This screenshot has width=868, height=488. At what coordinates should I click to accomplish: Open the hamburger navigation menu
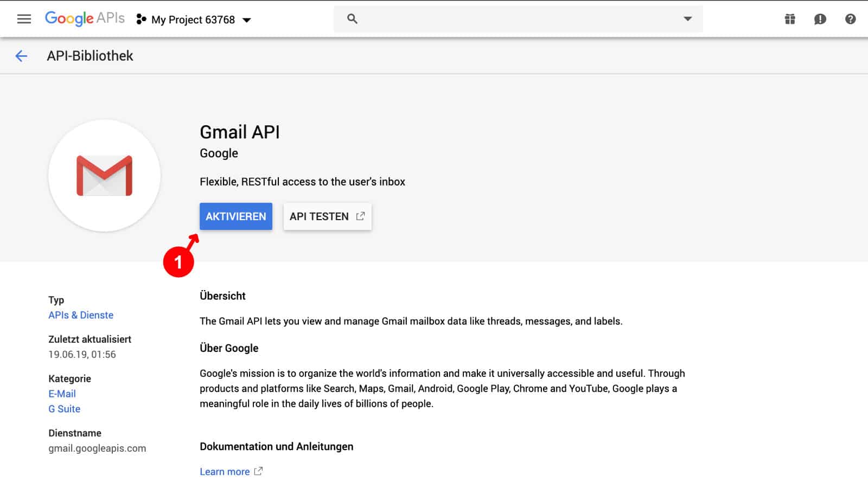pos(24,19)
